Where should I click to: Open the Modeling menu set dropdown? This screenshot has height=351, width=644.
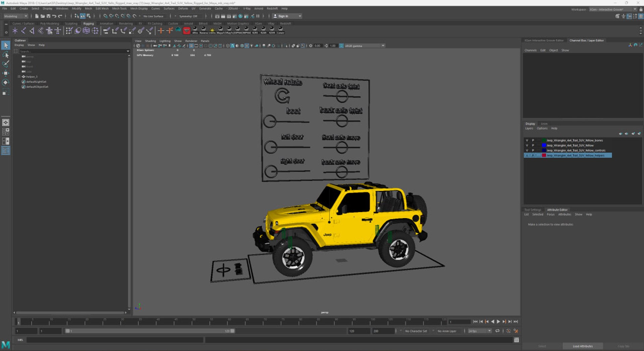(16, 16)
